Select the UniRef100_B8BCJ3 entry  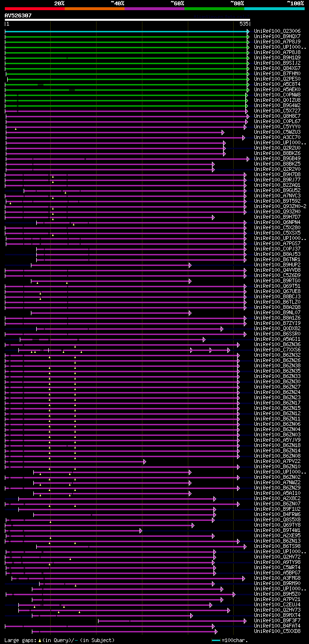(x=277, y=296)
